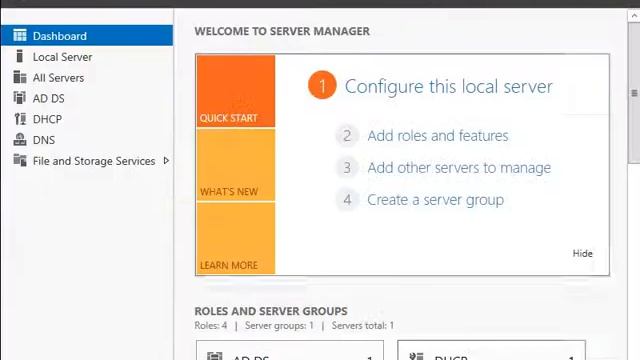The image size is (640, 360).
Task: Click the step 2 number circle
Action: [x=347, y=136]
